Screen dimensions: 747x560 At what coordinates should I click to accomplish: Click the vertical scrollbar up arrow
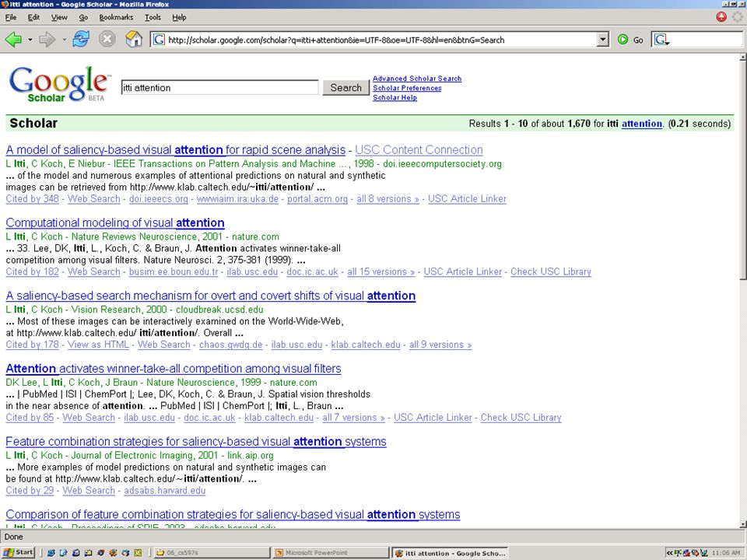742,58
